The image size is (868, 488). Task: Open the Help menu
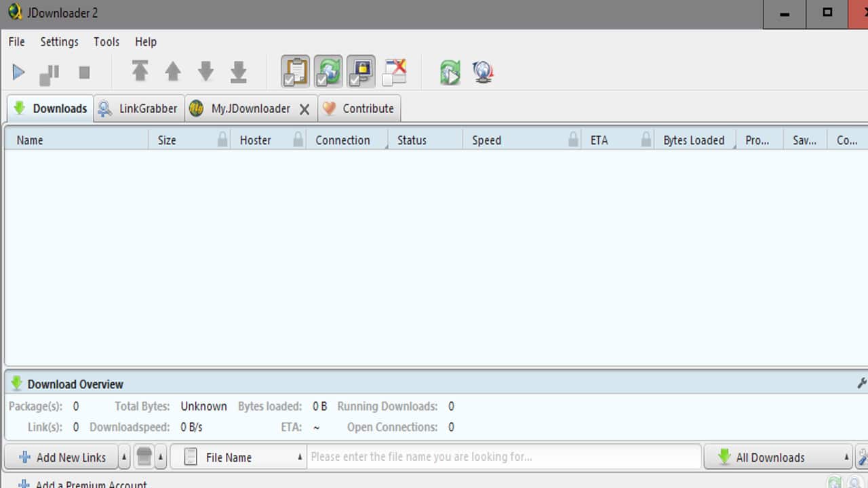[146, 41]
